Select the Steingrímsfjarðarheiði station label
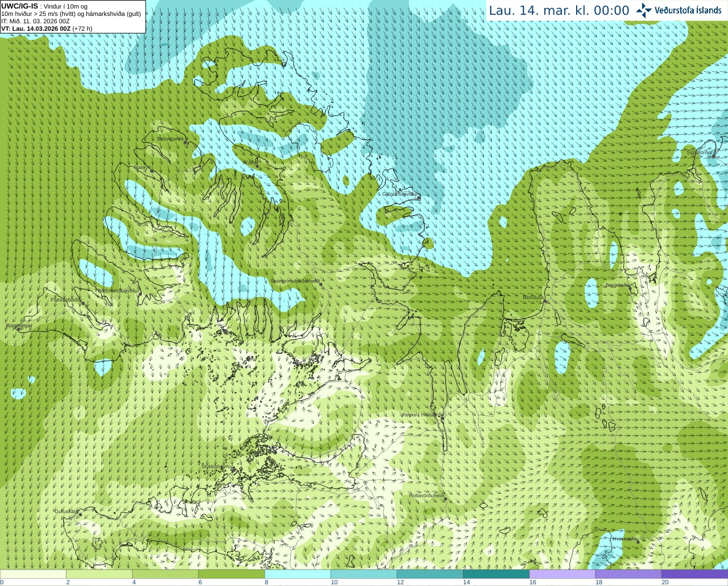Screen dimensions: 728x586 tap(294, 281)
